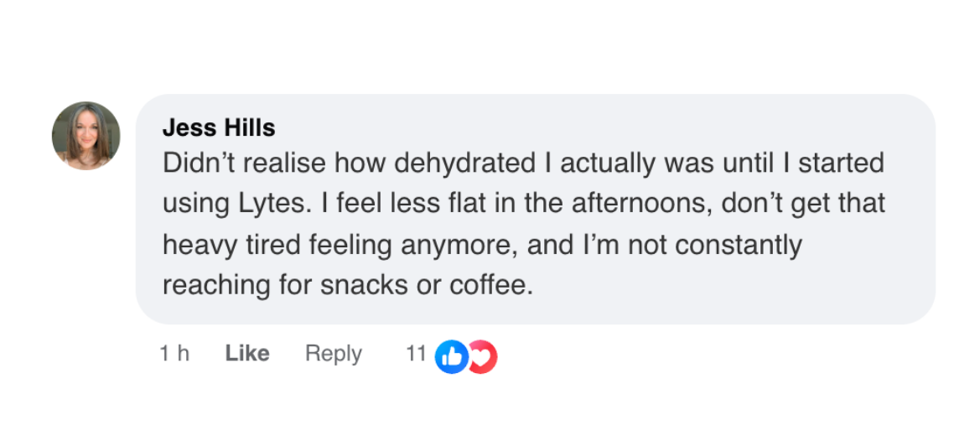Click the '1 h' comment timestamp
980x446 pixels.
click(x=174, y=354)
